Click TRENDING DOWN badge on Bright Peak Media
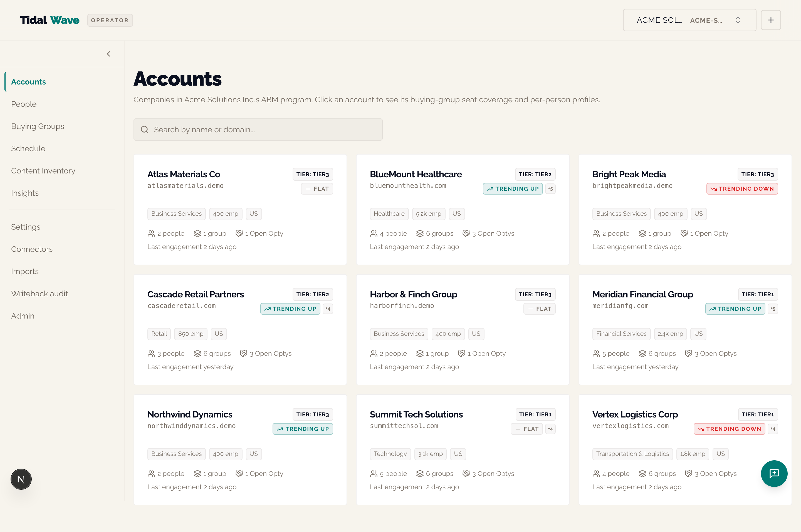Viewport: 801px width, 532px height. 742,189
